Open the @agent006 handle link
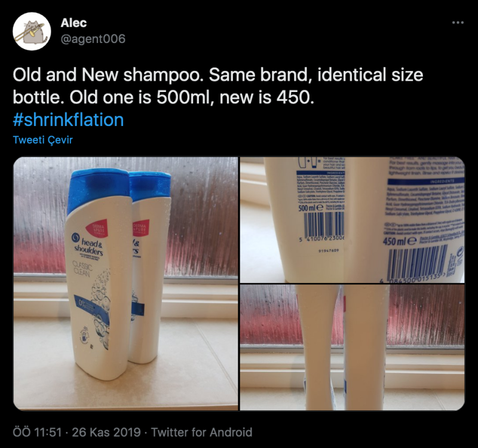Viewport: 478px width, 448px height. [x=93, y=39]
